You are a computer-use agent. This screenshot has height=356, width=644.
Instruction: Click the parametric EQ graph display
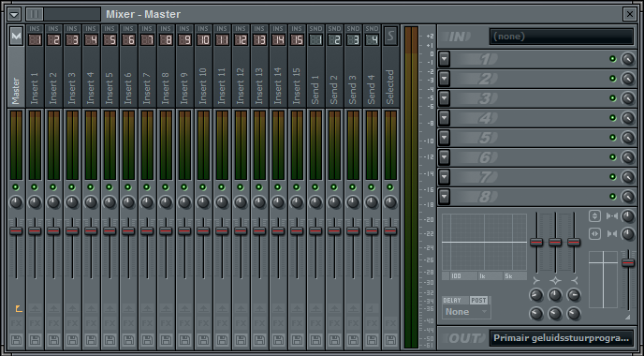pyautogui.click(x=484, y=242)
